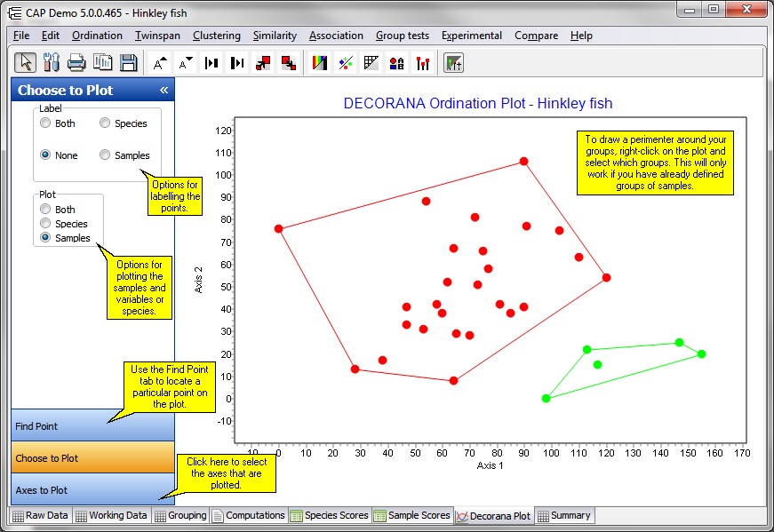Open the Edit menu
The image size is (774, 532).
(x=51, y=36)
